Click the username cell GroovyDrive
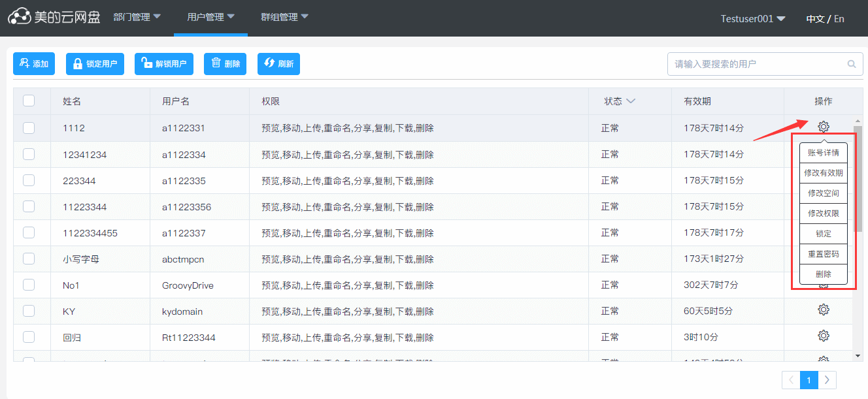 click(188, 285)
